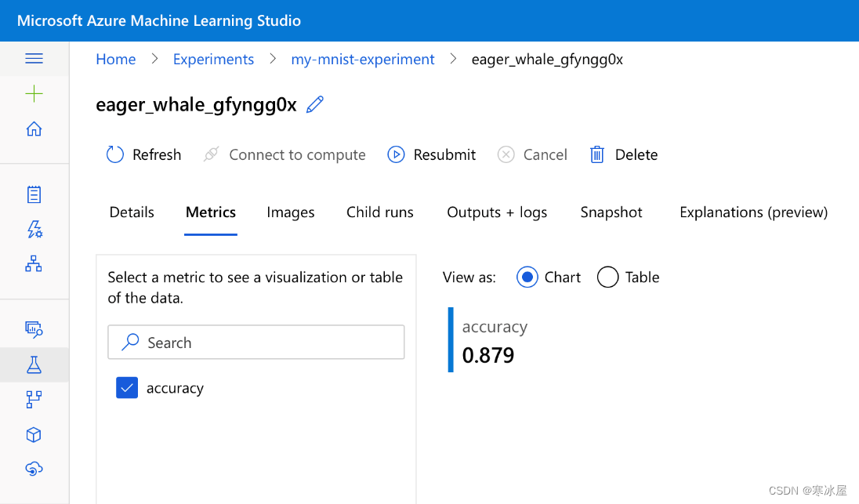Click the Refresh circular arrow icon
Viewport: 859px width, 504px height.
click(115, 154)
